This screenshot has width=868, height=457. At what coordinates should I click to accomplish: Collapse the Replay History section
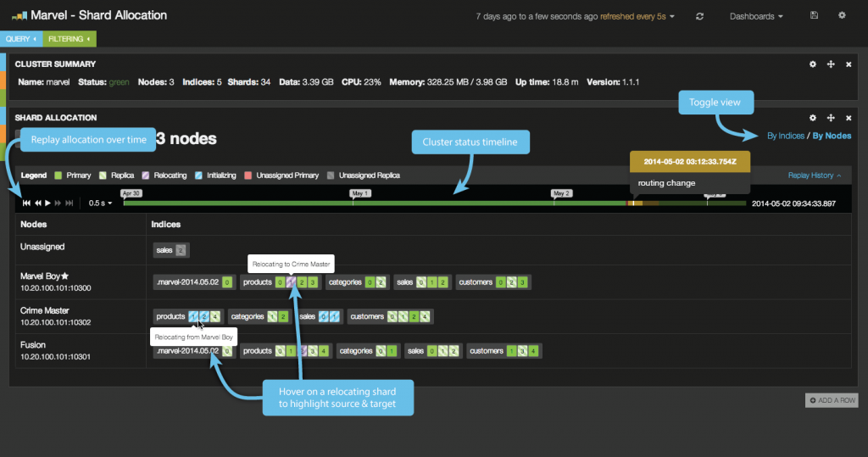[815, 175]
